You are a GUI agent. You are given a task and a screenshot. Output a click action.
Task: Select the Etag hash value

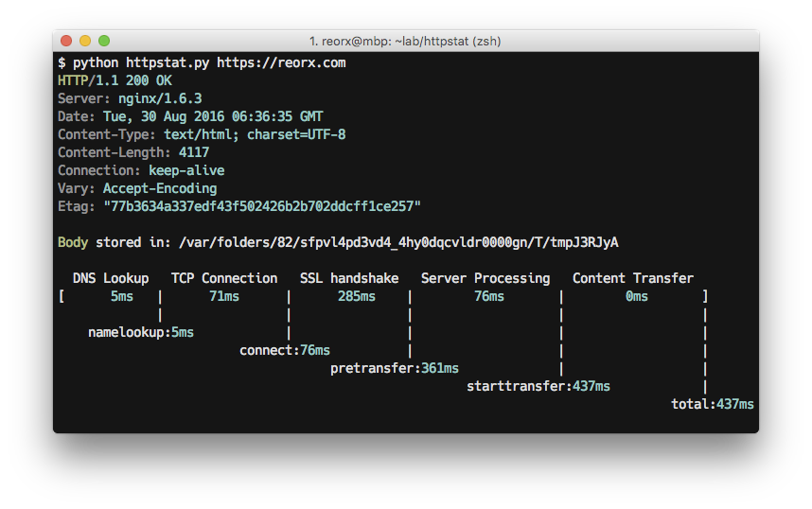(x=262, y=206)
